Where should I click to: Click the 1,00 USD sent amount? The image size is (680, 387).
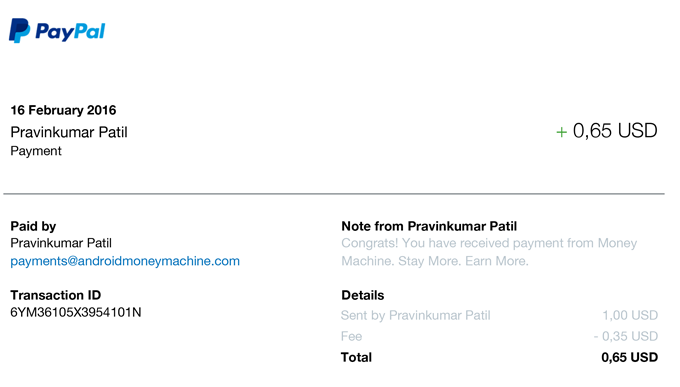[x=630, y=315]
